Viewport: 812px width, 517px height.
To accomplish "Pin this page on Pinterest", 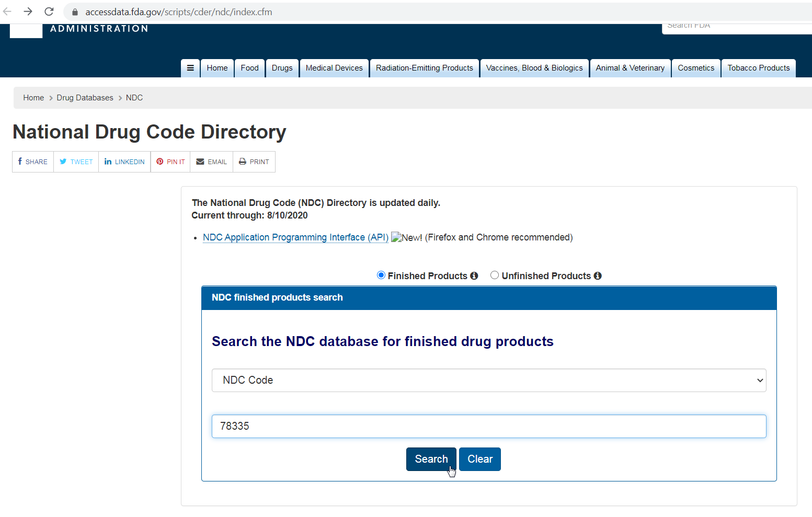I will pyautogui.click(x=170, y=162).
